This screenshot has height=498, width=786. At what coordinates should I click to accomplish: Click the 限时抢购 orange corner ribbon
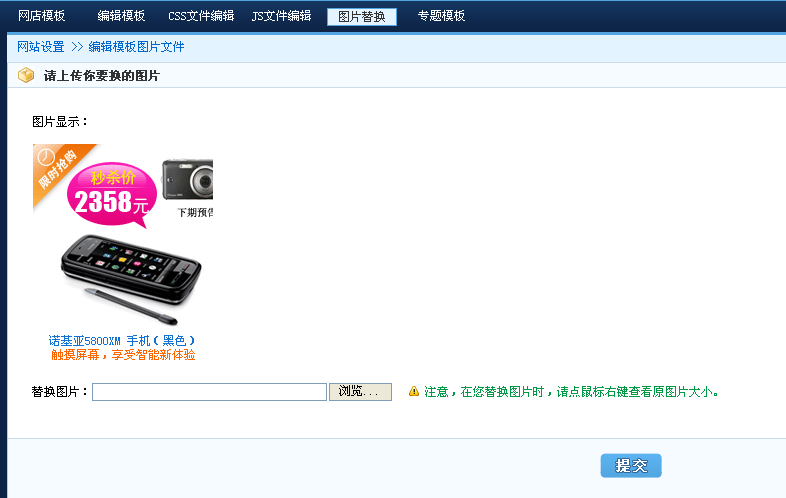pos(60,171)
